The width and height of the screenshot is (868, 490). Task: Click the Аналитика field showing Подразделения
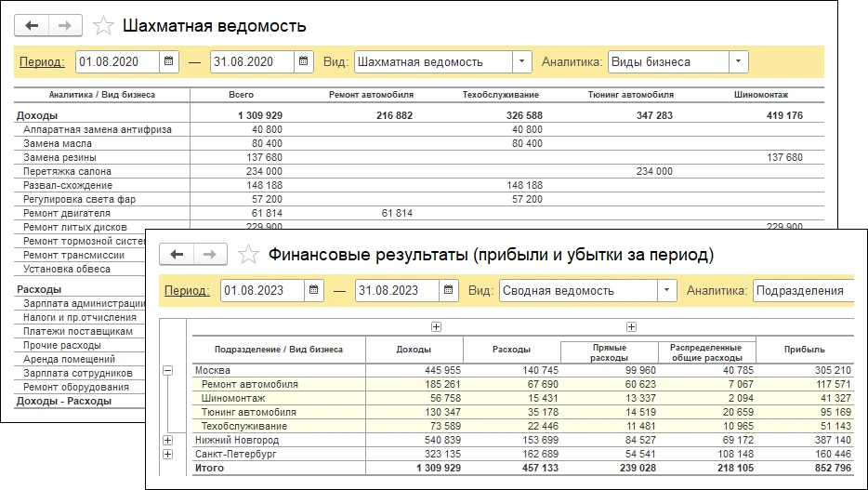point(803,290)
